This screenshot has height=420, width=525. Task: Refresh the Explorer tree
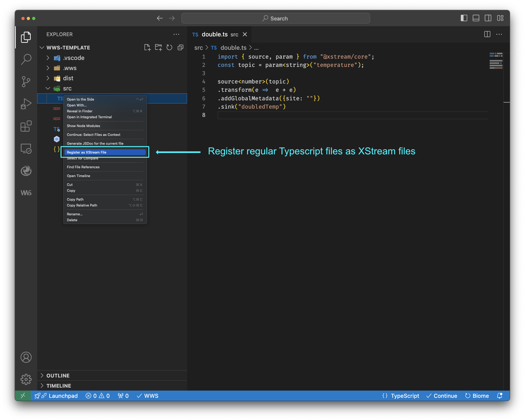pyautogui.click(x=169, y=48)
